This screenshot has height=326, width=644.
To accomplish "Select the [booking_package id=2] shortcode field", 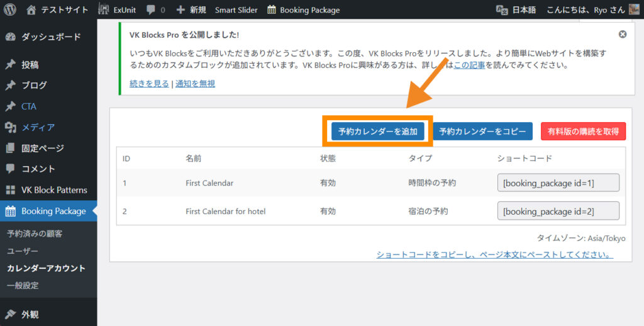I will point(558,211).
